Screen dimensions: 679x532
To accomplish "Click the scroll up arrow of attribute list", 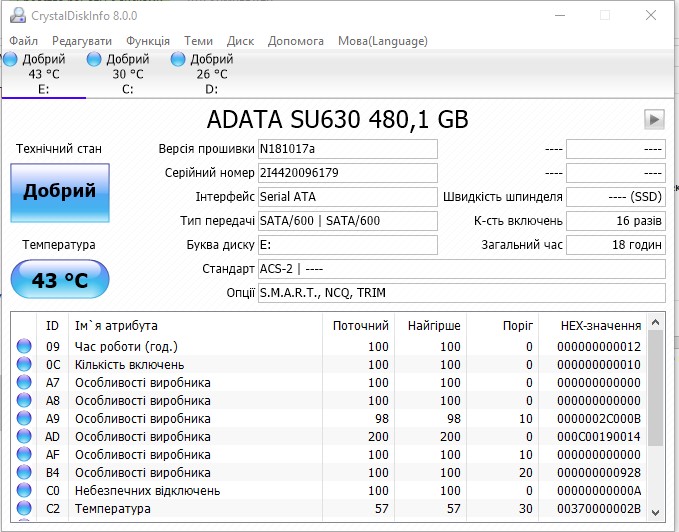I will pyautogui.click(x=656, y=322).
